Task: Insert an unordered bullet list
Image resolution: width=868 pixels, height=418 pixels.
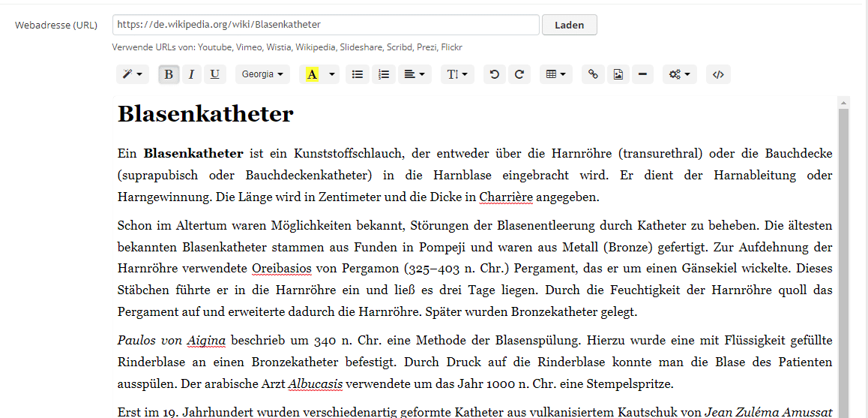Action: click(x=358, y=74)
